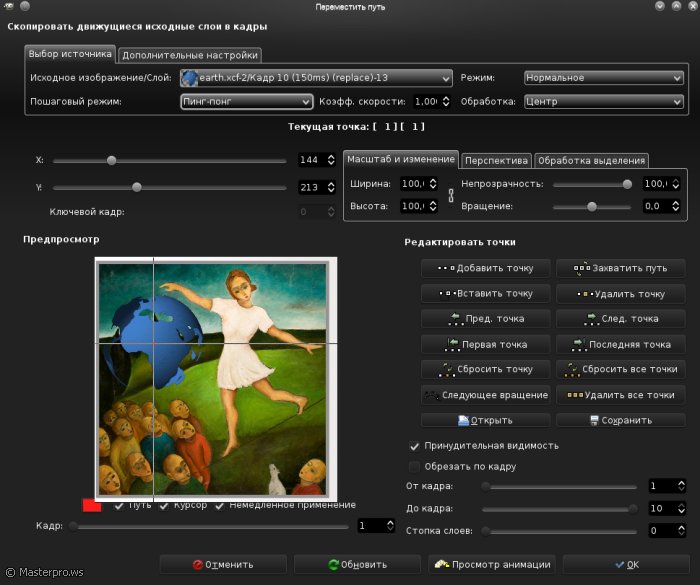Viewport: 700px width, 585px height.
Task: Click the green Refresh icon
Action: point(333,564)
